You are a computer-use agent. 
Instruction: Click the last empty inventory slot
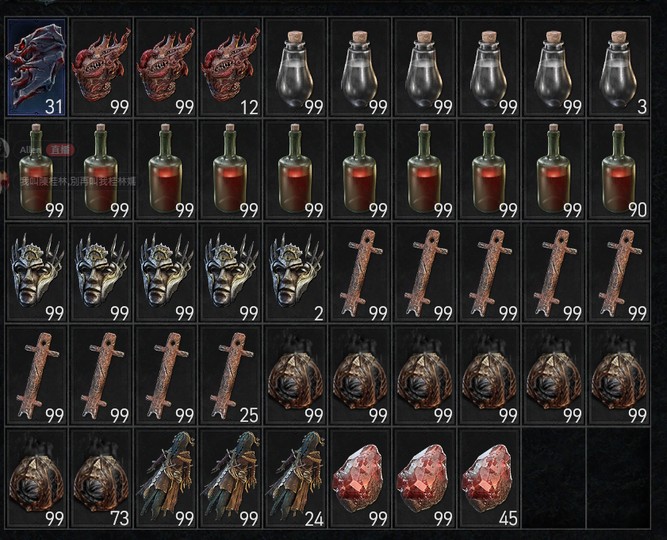619,479
